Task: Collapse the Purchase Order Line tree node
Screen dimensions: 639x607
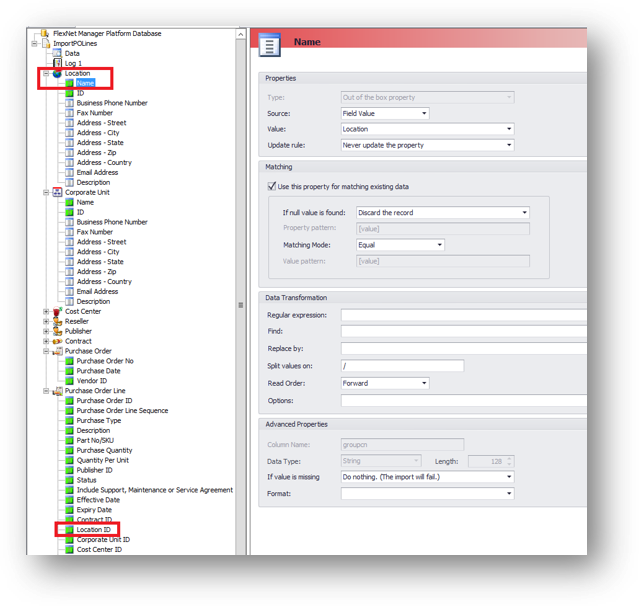Action: click(46, 391)
